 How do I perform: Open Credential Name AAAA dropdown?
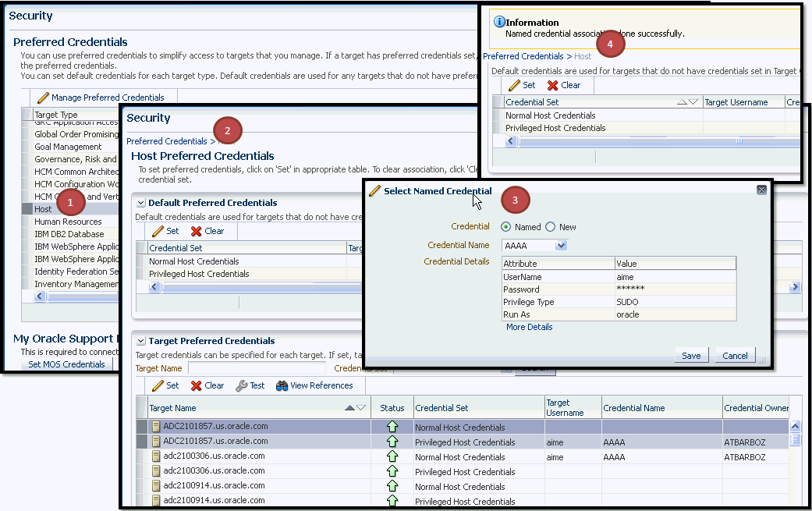(x=561, y=246)
